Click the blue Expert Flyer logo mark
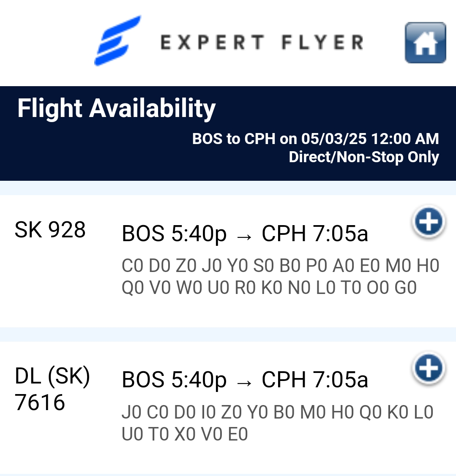The height and width of the screenshot is (476, 456). pyautogui.click(x=117, y=41)
